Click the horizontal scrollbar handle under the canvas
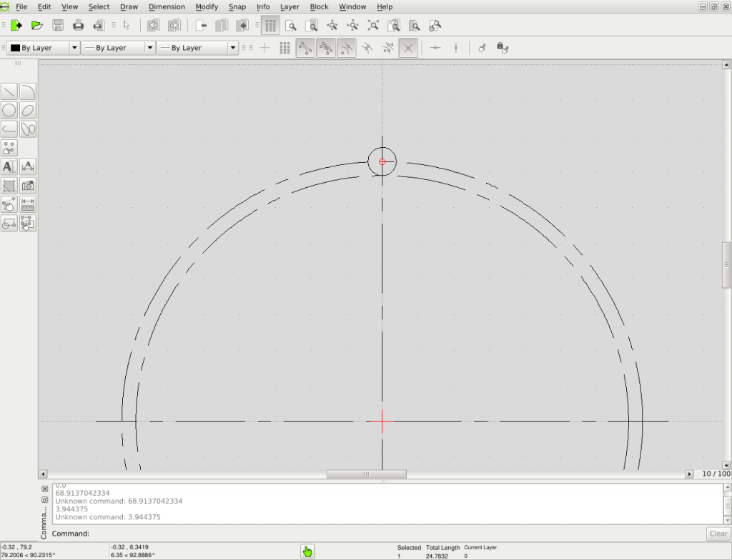 point(366,474)
